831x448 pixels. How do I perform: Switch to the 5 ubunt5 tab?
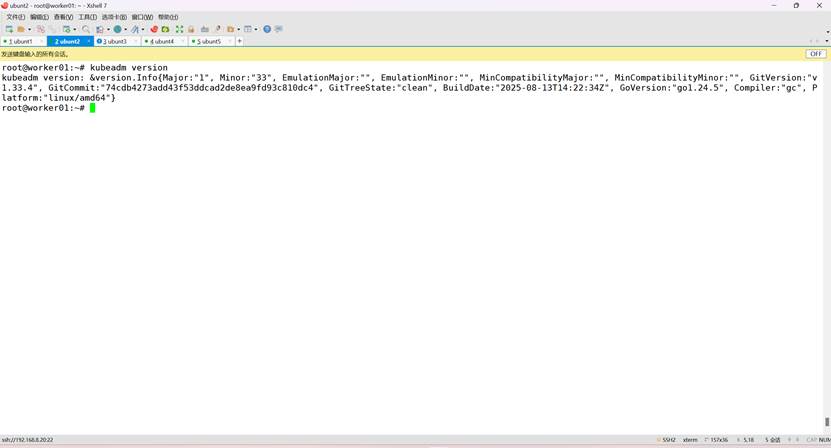click(209, 41)
